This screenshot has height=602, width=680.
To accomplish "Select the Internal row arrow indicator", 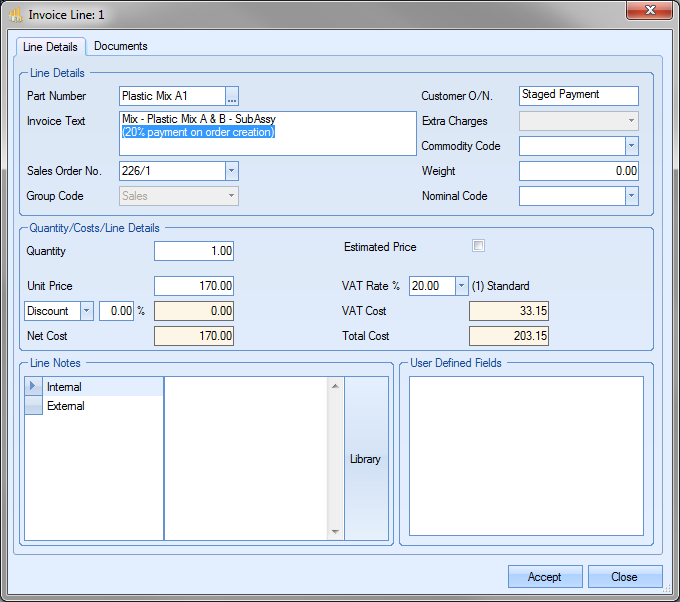I will (x=34, y=387).
